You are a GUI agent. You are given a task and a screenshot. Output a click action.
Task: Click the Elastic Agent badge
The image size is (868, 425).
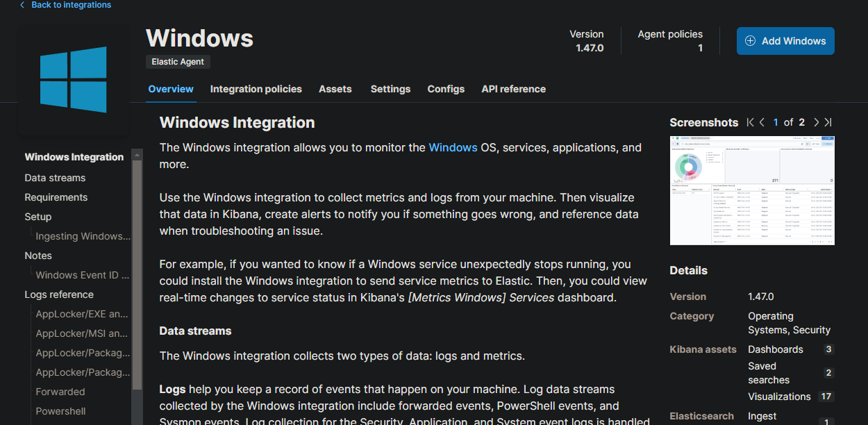coord(178,62)
